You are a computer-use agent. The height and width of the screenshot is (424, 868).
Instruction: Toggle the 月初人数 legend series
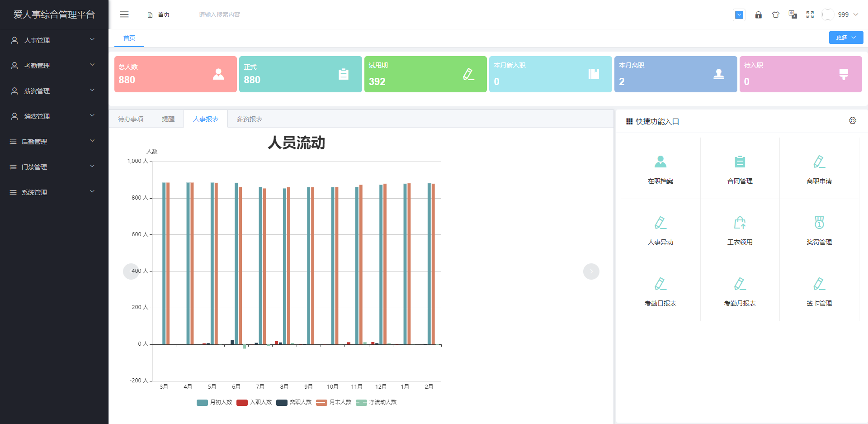[x=215, y=402]
